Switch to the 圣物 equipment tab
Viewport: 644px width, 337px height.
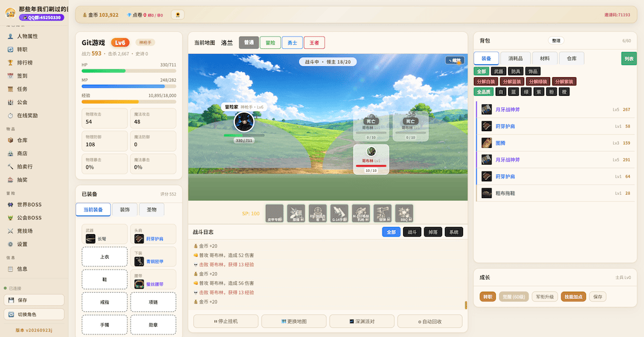pos(151,210)
